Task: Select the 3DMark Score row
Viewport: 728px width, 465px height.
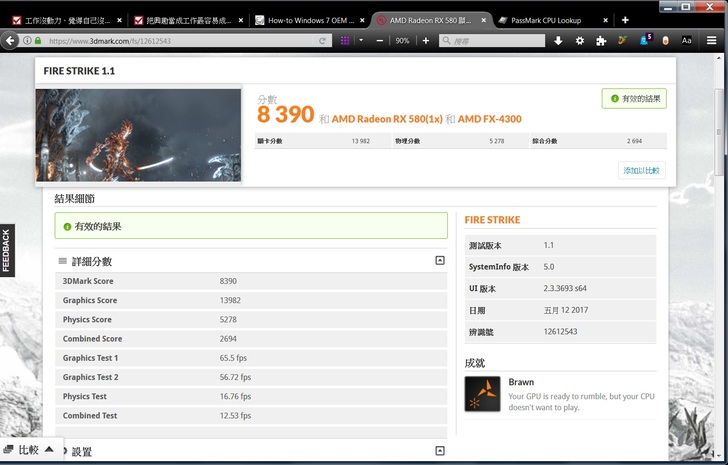Action: point(251,281)
